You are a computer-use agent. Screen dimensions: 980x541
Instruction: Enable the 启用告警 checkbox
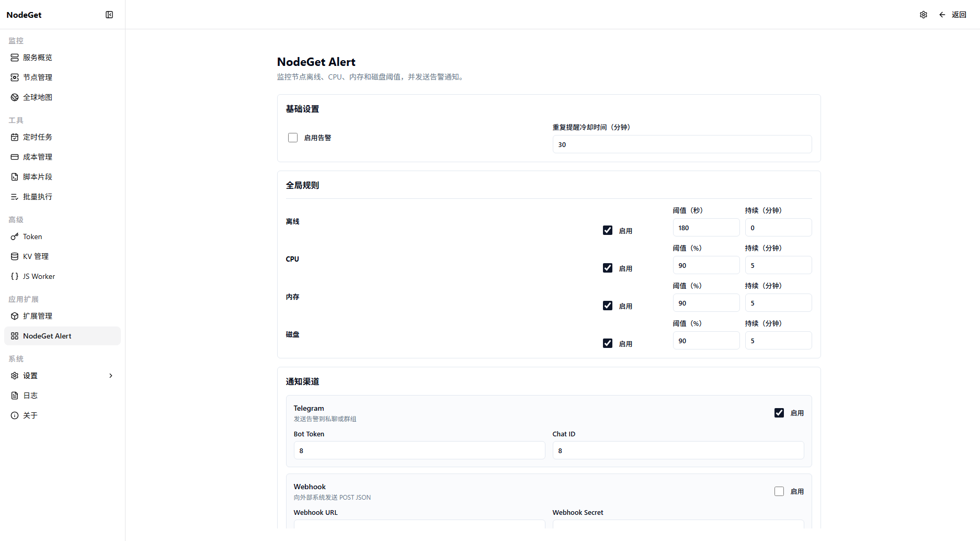(x=293, y=138)
